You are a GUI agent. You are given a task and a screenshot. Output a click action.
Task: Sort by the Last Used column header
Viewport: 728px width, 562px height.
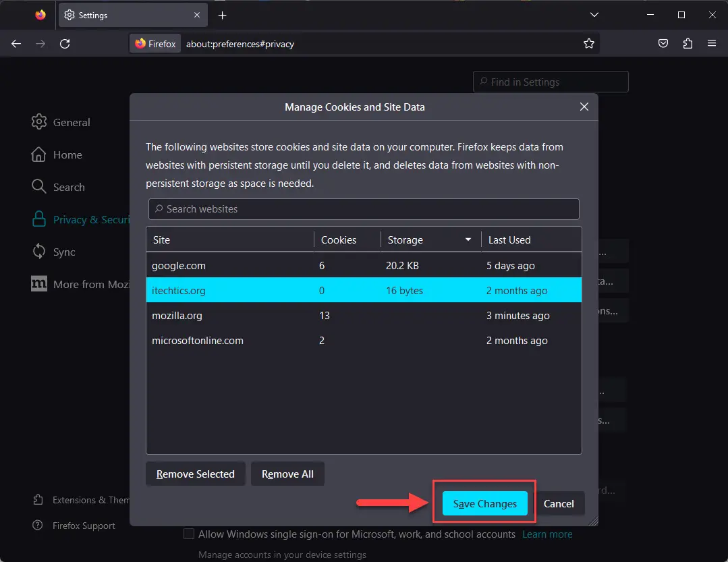[531, 240]
